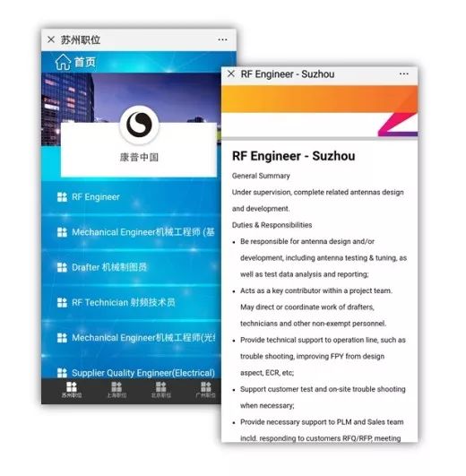Image resolution: width=466 pixels, height=476 pixels.
Task: Open the 首页 home icon
Action: (63, 62)
